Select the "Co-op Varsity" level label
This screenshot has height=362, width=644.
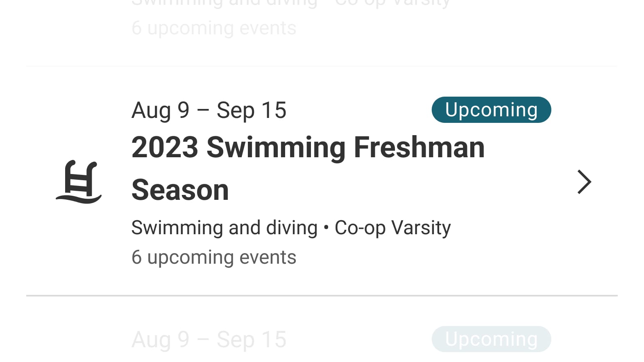point(392,228)
